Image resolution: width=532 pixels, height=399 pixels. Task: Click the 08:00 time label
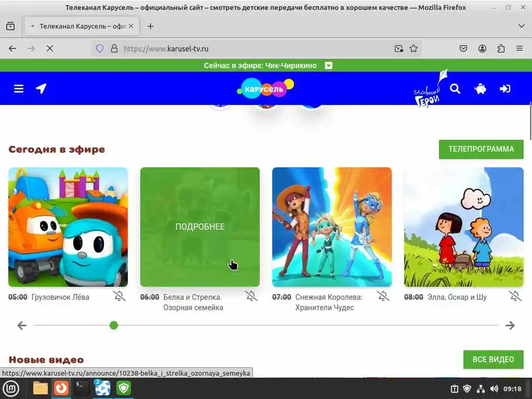click(x=414, y=297)
